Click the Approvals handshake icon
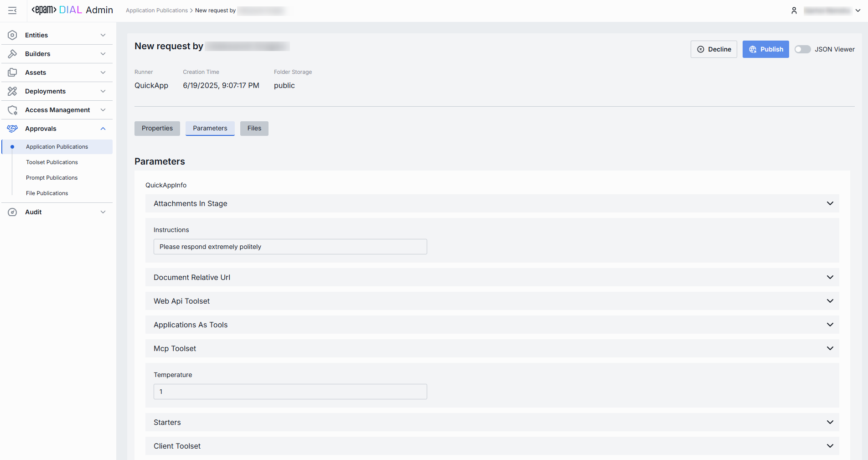The image size is (868, 460). (x=12, y=129)
